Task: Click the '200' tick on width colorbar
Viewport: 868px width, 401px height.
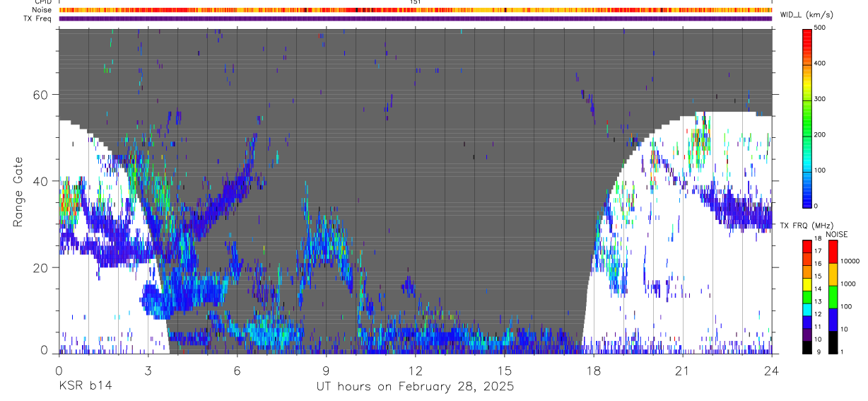Action: (x=820, y=134)
